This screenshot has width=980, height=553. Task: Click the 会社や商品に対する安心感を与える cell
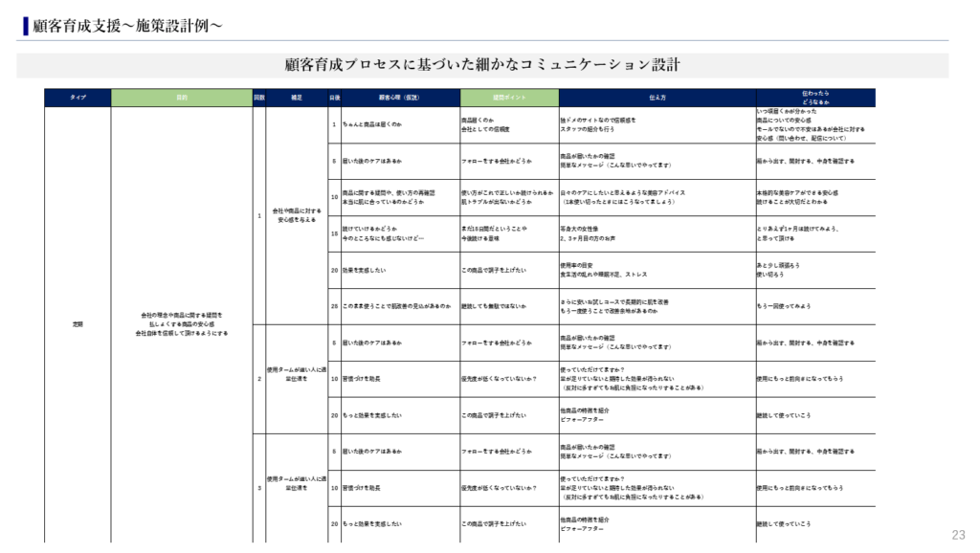tap(297, 215)
